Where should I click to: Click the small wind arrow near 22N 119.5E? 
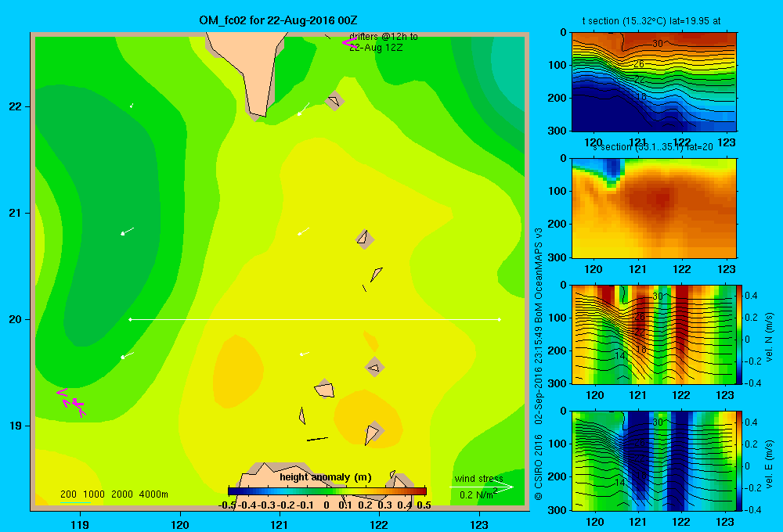(132, 106)
